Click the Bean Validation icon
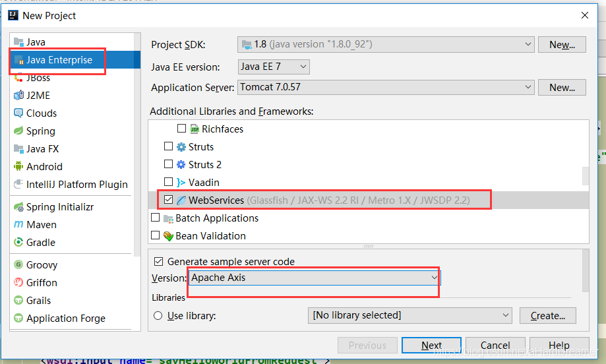 click(x=168, y=235)
